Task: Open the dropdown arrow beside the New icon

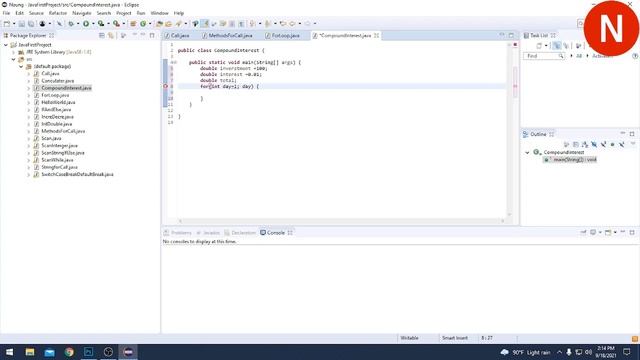Action: coord(14,24)
